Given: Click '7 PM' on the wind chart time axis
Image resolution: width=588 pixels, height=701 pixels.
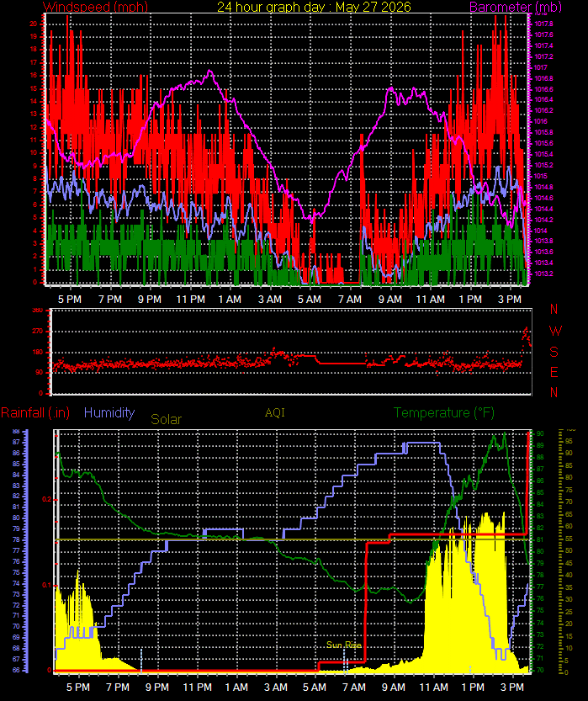Looking at the screenshot, I should [x=110, y=299].
